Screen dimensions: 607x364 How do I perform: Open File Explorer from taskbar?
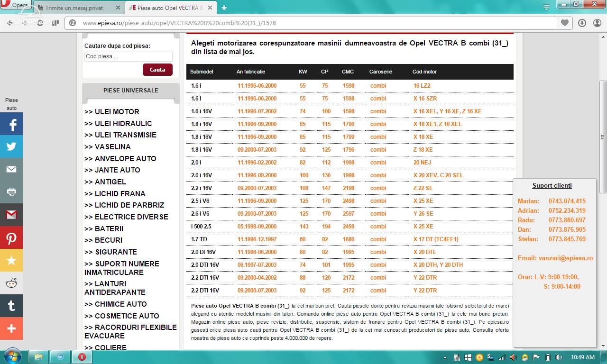click(x=38, y=356)
